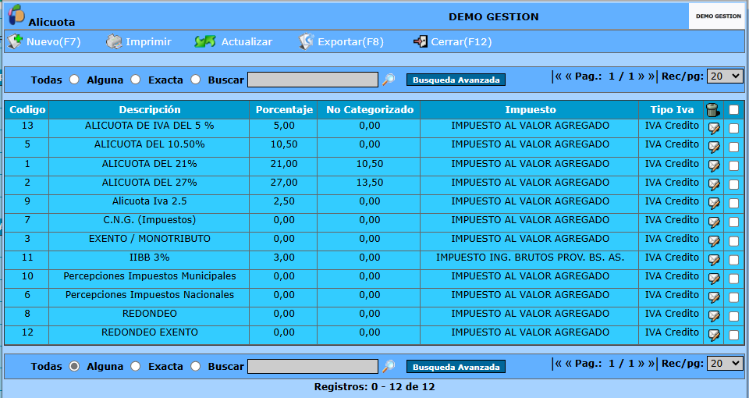Check the box for ALICUOTA DEL 10.50%

734,147
